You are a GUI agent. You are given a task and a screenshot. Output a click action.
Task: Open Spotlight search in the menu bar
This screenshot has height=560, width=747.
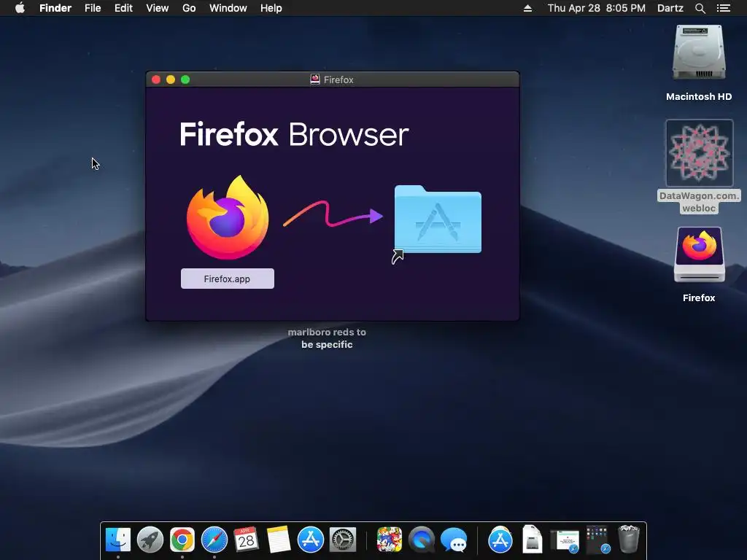(700, 8)
